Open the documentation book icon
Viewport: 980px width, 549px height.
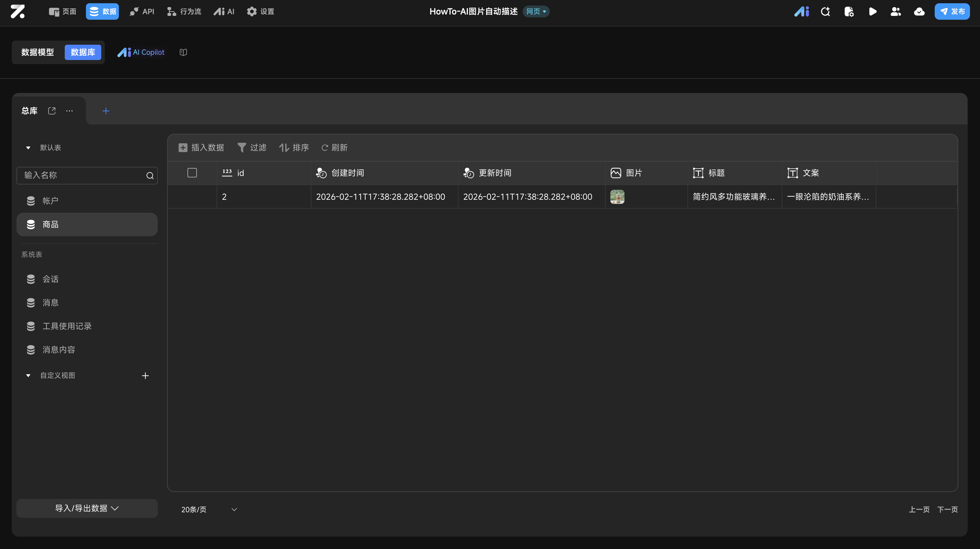pos(183,52)
